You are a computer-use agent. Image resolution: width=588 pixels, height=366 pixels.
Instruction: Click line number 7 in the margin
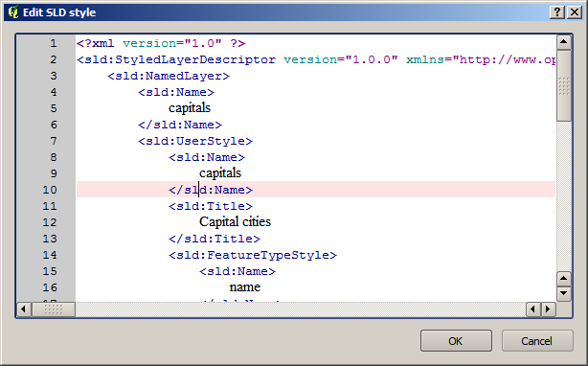[x=54, y=141]
